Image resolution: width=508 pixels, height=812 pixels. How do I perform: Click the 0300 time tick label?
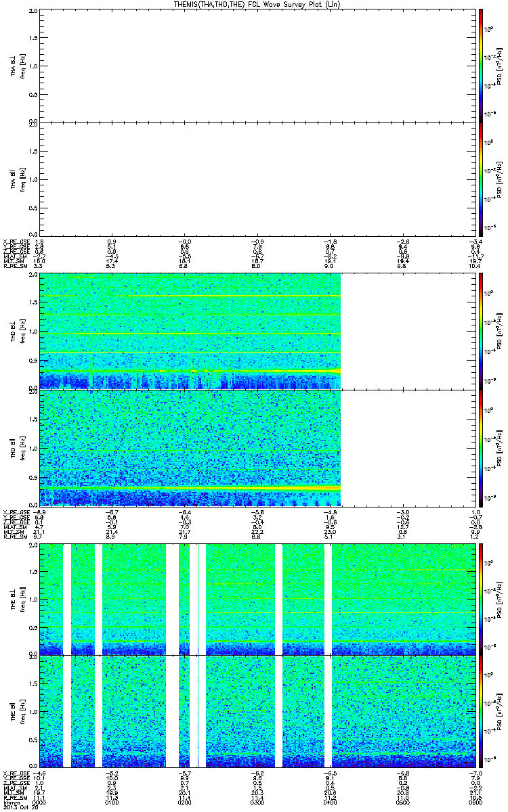[257, 803]
